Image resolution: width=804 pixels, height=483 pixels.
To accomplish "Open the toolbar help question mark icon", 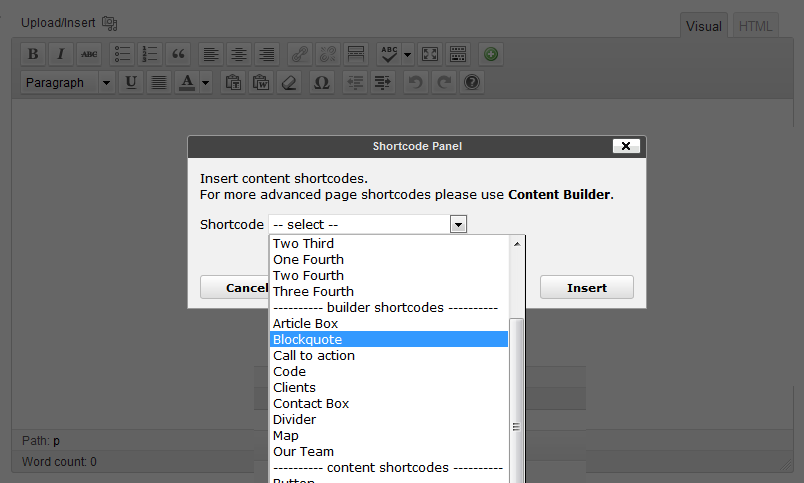I will click(x=472, y=82).
